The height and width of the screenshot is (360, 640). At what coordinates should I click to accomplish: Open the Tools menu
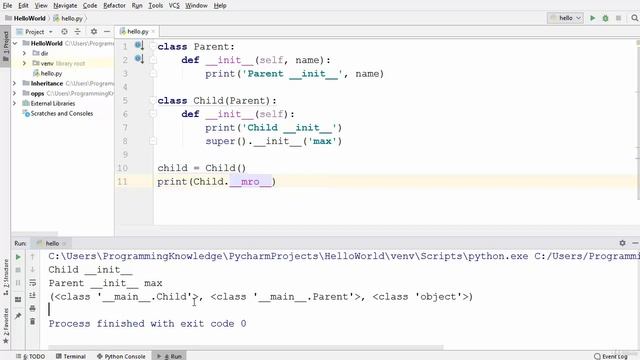click(x=156, y=6)
